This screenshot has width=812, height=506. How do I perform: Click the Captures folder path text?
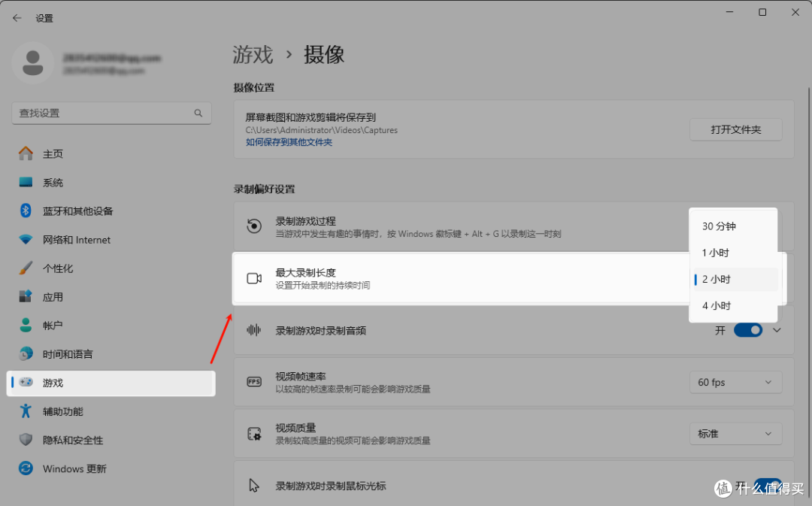point(321,130)
